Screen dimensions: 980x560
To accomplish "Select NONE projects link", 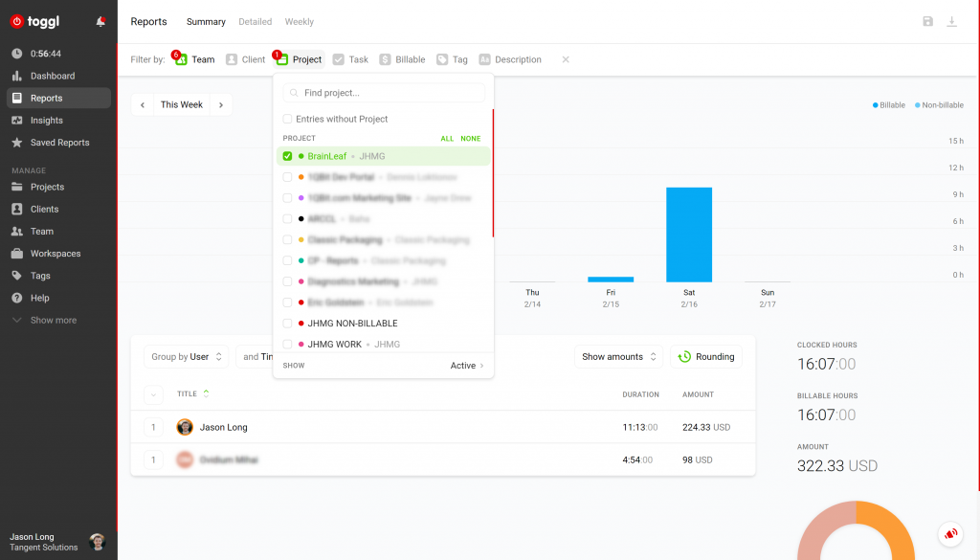I will pyautogui.click(x=471, y=139).
